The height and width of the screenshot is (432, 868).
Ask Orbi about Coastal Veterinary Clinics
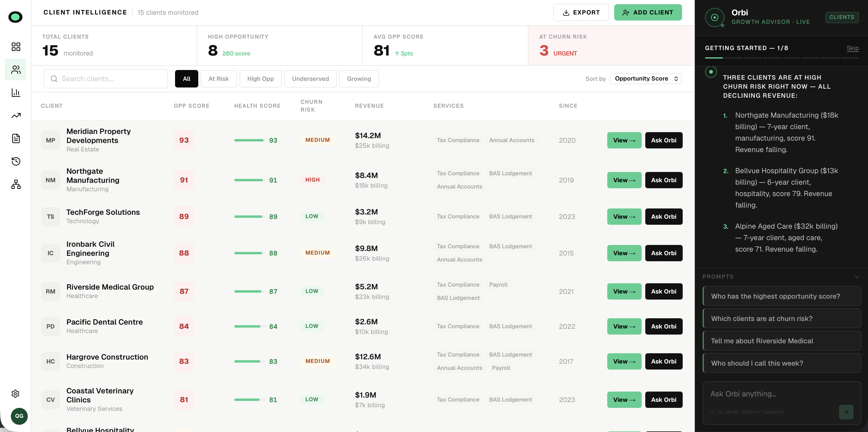pos(663,400)
